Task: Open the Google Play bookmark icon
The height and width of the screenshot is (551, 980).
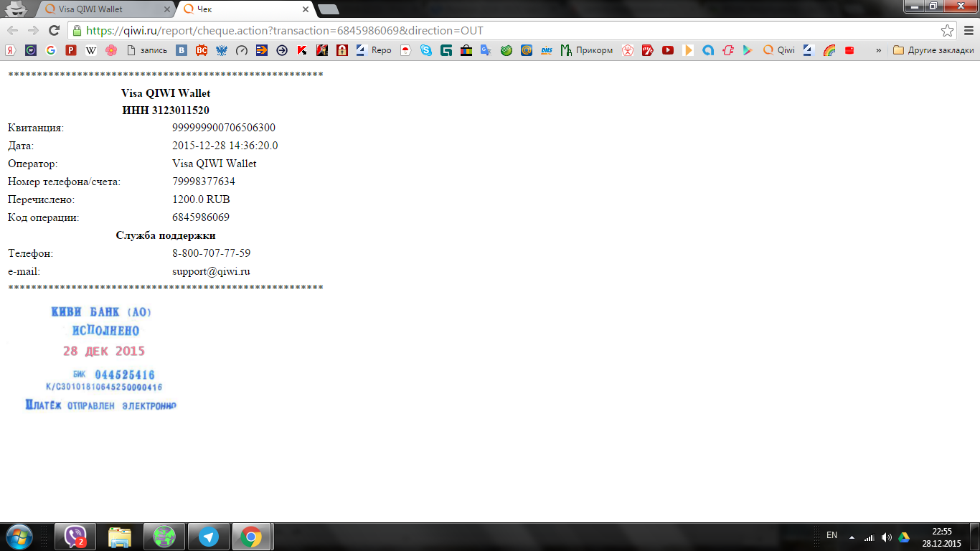Action: 748,50
